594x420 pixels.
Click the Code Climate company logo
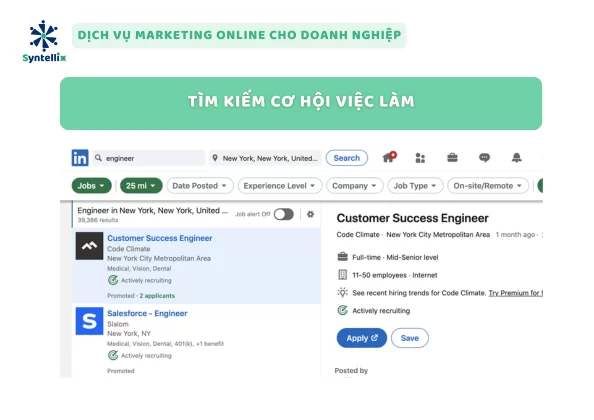tap(89, 246)
